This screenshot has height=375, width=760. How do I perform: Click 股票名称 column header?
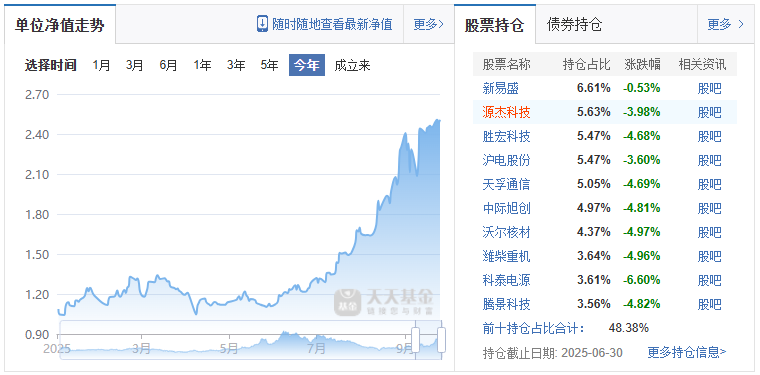[x=507, y=64]
